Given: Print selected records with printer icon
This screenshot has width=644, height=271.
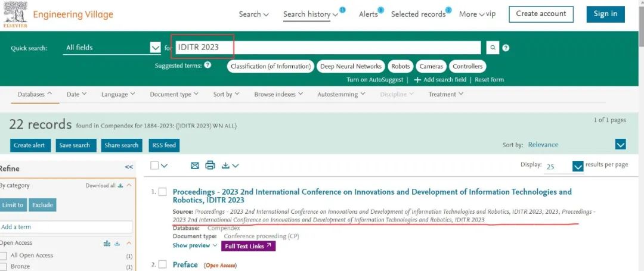Looking at the screenshot, I should pyautogui.click(x=210, y=165).
